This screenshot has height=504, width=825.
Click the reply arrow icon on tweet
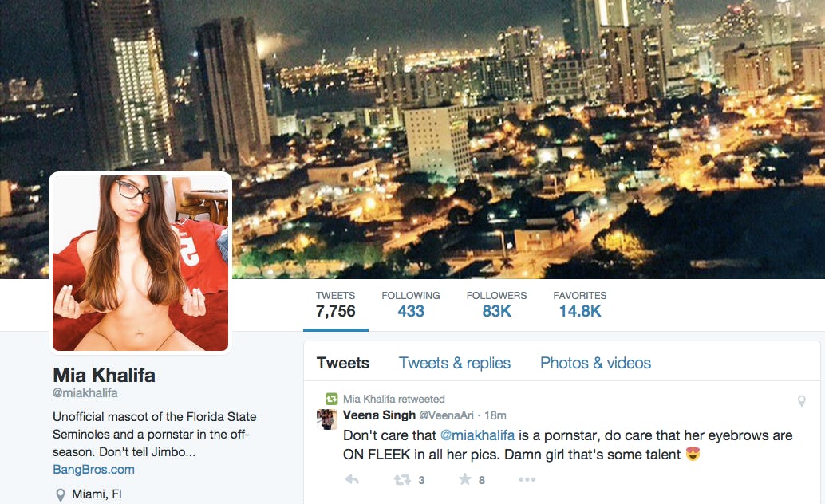(x=352, y=479)
